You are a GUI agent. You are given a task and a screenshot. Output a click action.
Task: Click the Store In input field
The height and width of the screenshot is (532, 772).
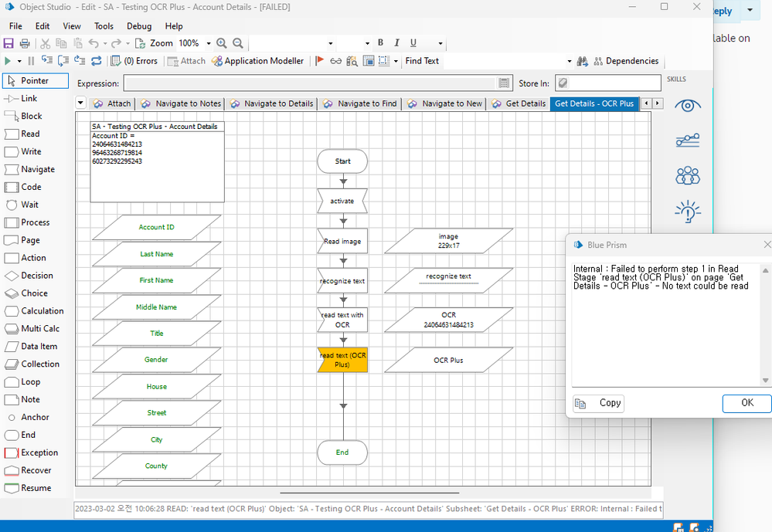[x=614, y=83]
